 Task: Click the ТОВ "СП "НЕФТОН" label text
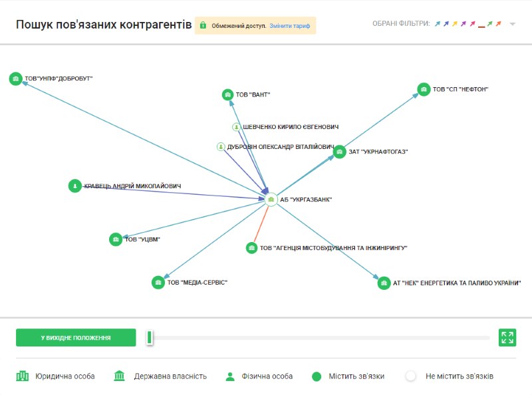(460, 89)
